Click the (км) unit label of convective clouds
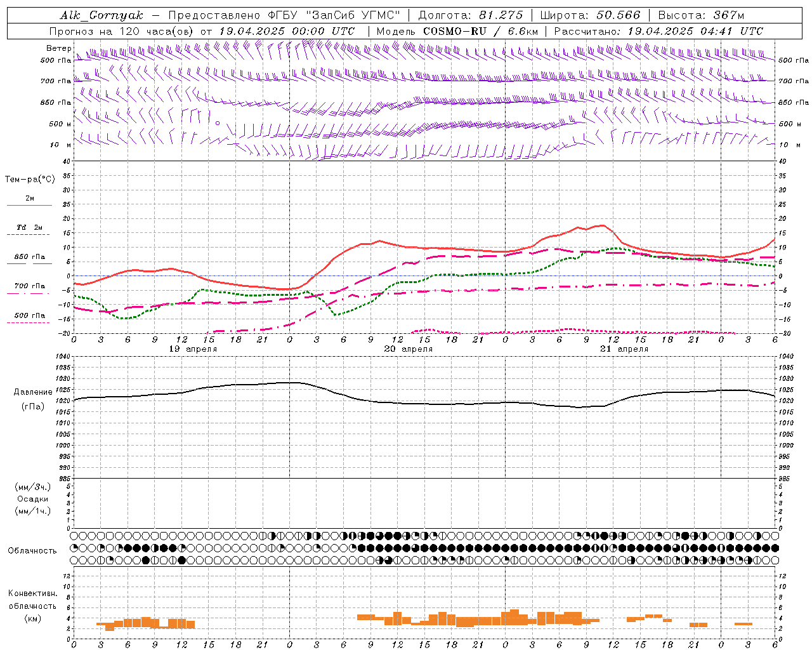This screenshot has height=650, width=812. coord(33,618)
